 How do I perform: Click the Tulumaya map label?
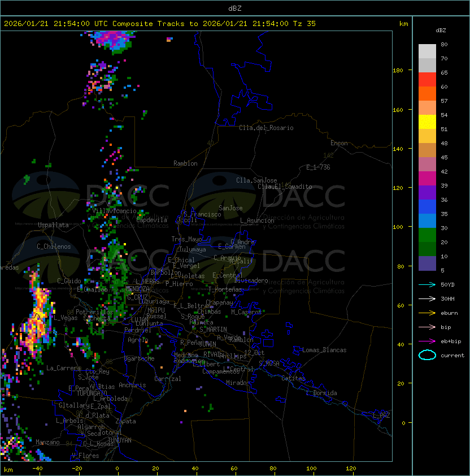193,249
